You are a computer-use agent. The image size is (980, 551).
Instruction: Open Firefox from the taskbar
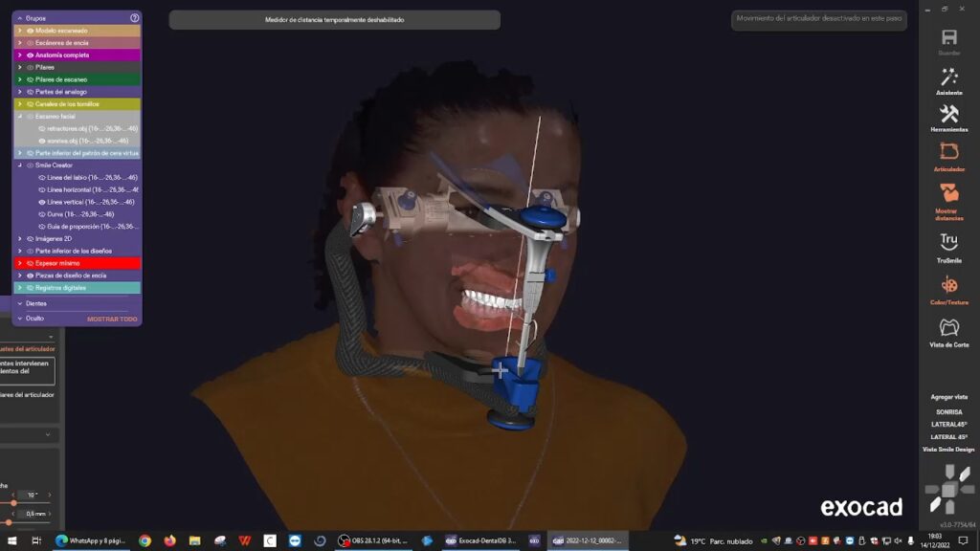click(x=170, y=540)
